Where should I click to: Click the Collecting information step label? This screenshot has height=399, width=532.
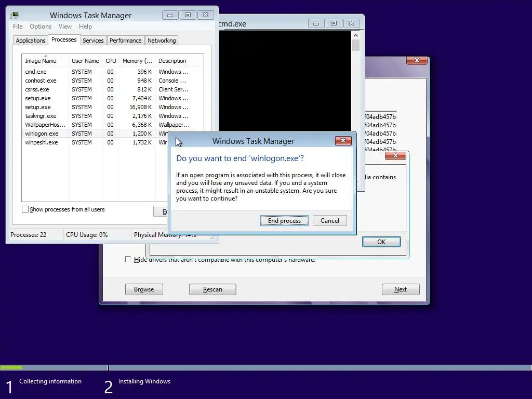point(50,381)
